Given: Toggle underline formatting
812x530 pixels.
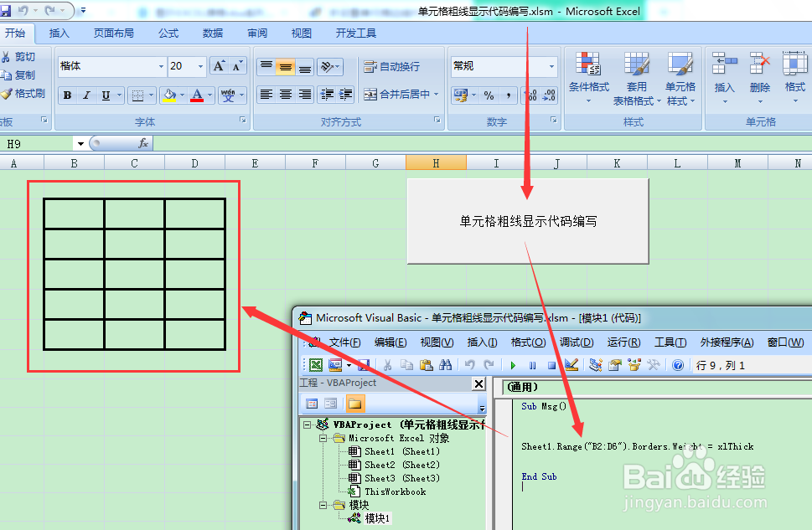Looking at the screenshot, I should point(105,95).
